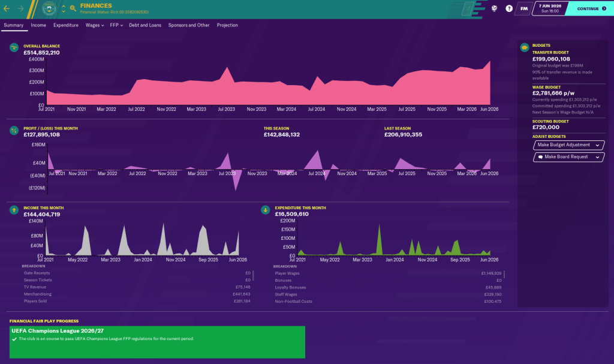Open the question mark help icon
Image resolution: width=614 pixels, height=364 pixels.
point(509,8)
